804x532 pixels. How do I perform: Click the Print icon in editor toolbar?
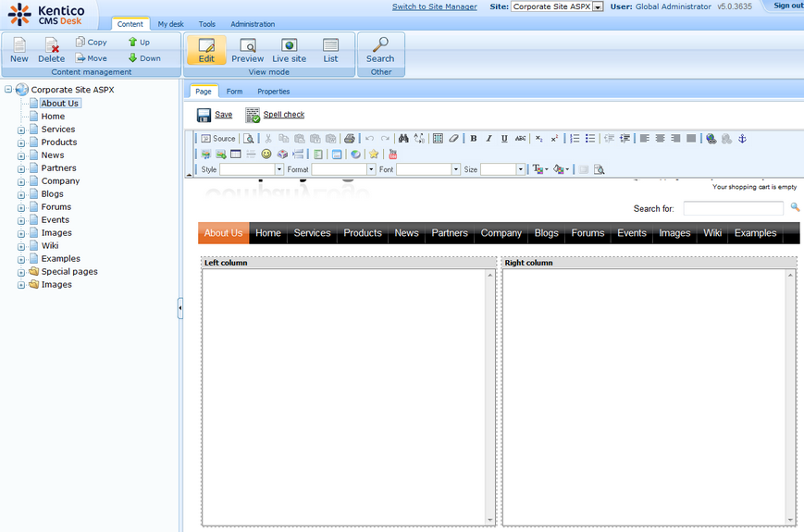point(349,139)
